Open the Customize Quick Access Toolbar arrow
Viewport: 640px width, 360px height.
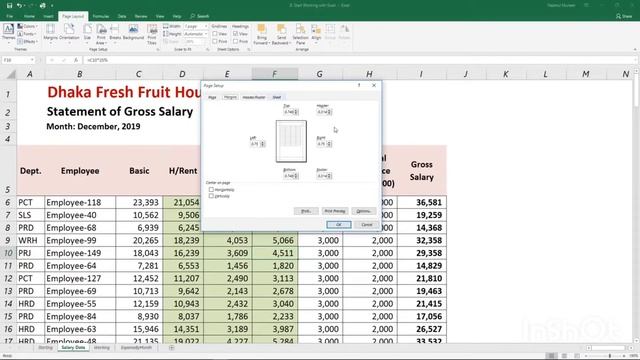coord(52,6)
